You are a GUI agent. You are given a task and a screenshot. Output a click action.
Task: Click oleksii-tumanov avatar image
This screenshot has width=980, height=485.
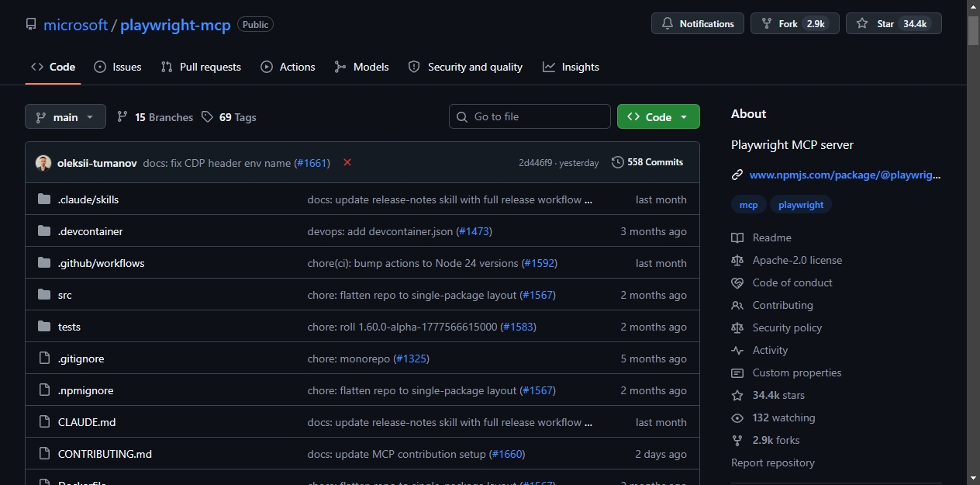43,163
